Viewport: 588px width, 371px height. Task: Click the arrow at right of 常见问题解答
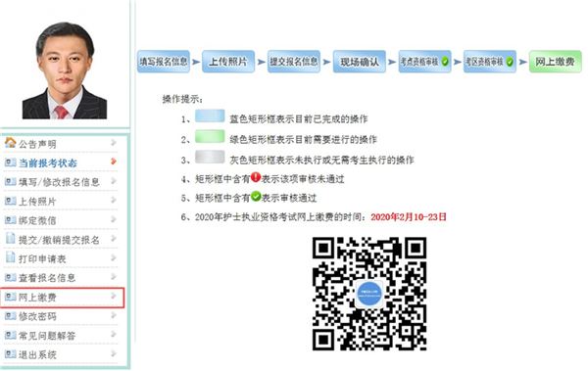coord(114,334)
